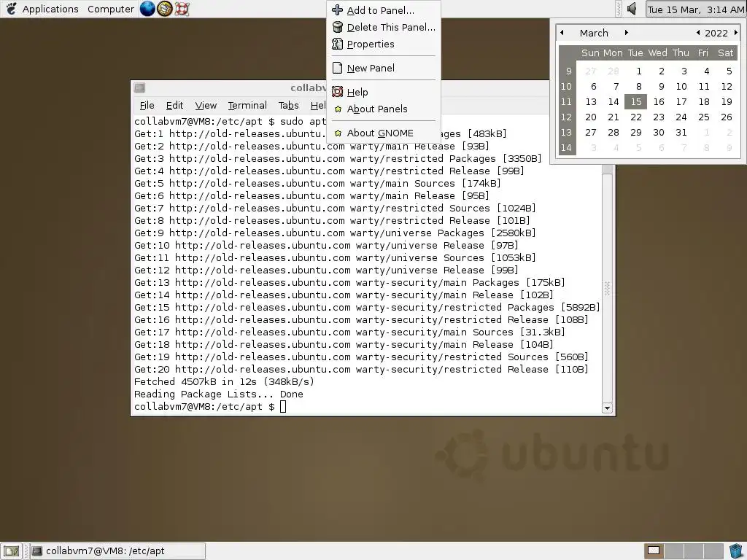Image resolution: width=747 pixels, height=560 pixels.
Task: Switch to the third workspace
Action: (x=693, y=551)
